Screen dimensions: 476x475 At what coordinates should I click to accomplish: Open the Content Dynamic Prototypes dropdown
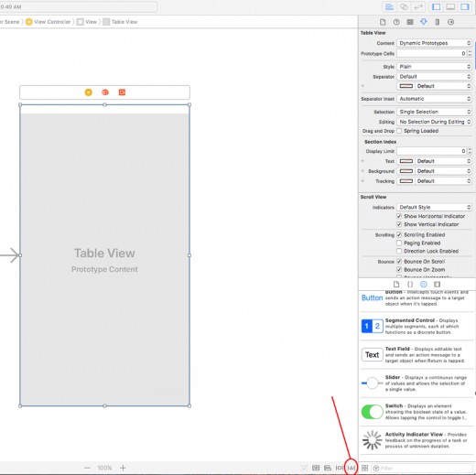pyautogui.click(x=434, y=43)
